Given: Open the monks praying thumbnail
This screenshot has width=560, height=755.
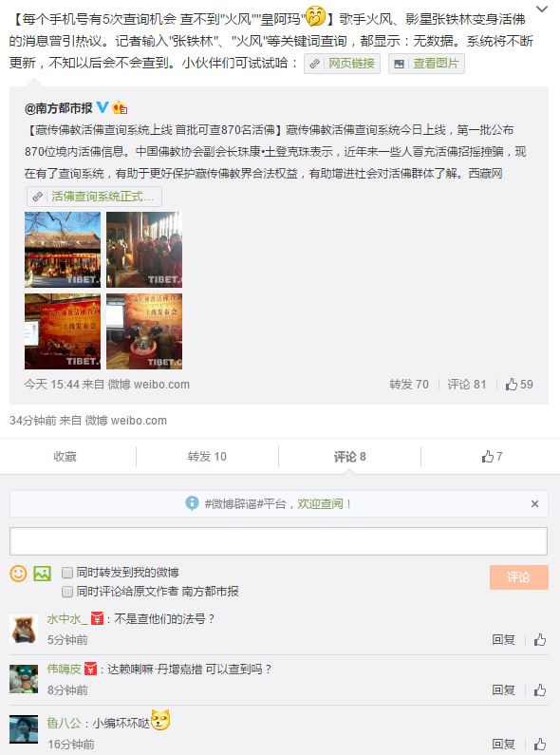Looking at the screenshot, I should pos(144,250).
